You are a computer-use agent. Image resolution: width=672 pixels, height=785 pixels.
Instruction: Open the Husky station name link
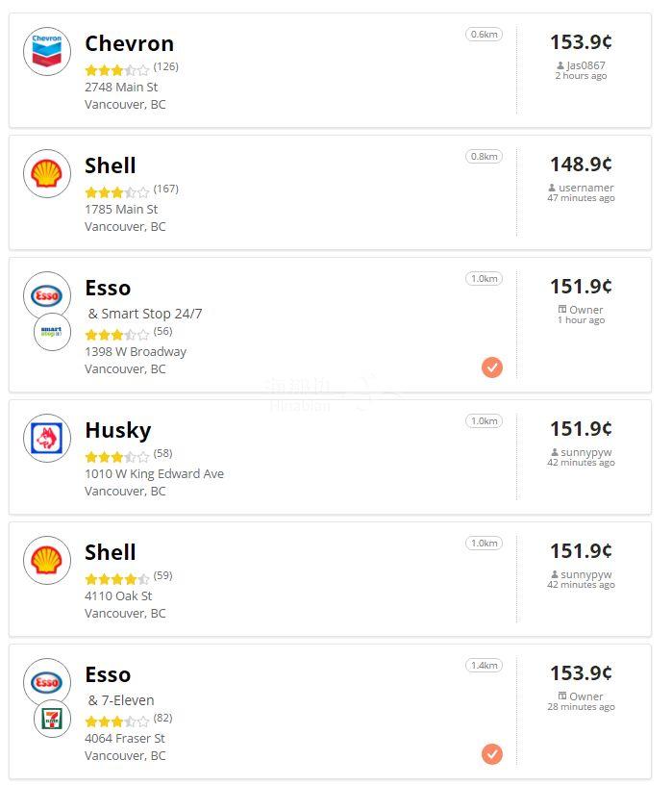coord(117,430)
